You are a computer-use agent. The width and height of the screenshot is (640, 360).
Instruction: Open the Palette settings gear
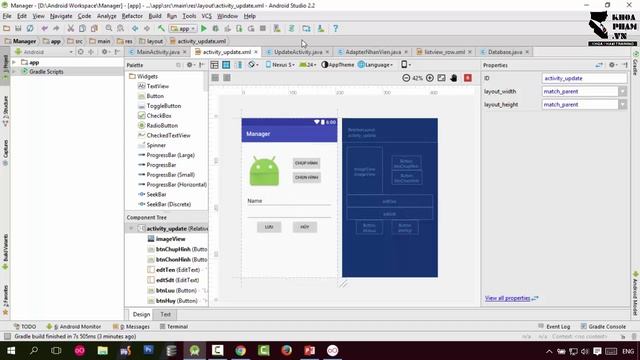[x=190, y=65]
